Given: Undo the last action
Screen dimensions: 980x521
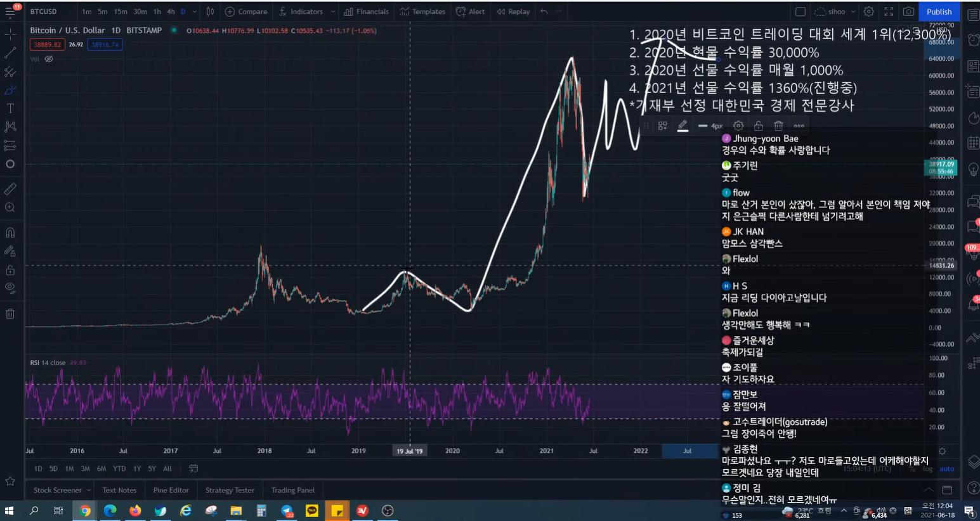Looking at the screenshot, I should (x=544, y=11).
